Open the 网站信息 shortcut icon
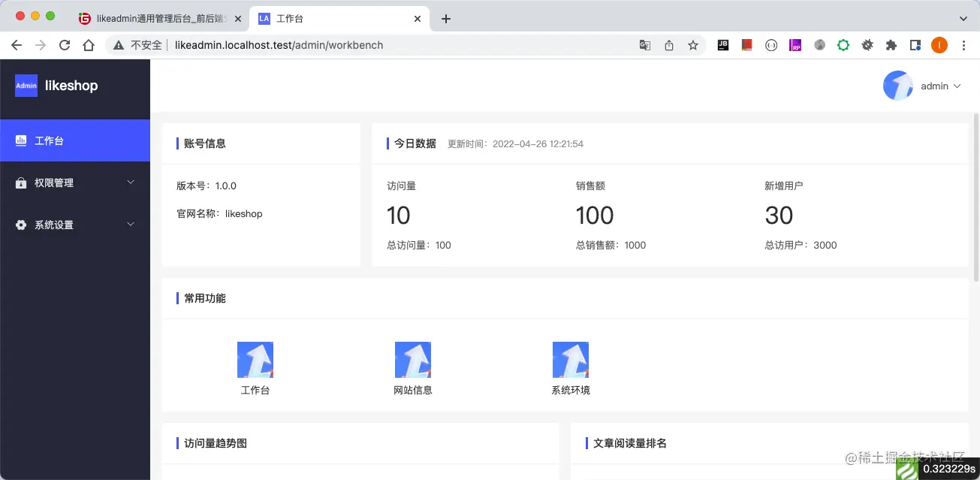The width and height of the screenshot is (980, 480). pos(413,360)
